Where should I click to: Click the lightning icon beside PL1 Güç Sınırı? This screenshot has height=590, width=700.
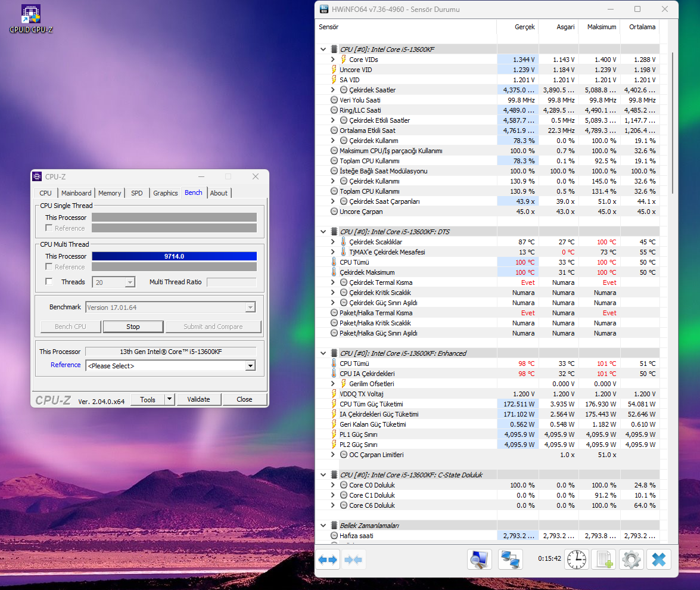tap(334, 434)
